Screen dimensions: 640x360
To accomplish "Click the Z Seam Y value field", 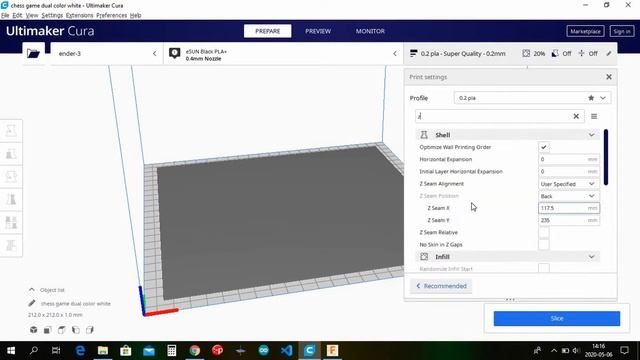I will point(569,220).
